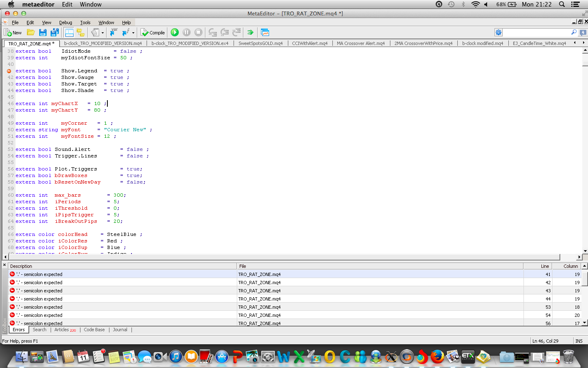The width and height of the screenshot is (588, 368).
Task: Open Articles with 230 unread items
Action: tap(65, 330)
